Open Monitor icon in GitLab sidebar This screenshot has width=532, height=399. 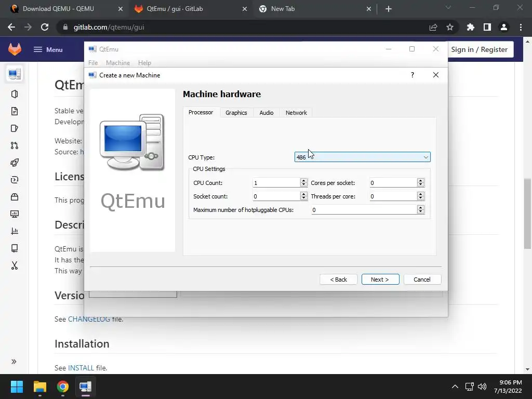coord(15,214)
